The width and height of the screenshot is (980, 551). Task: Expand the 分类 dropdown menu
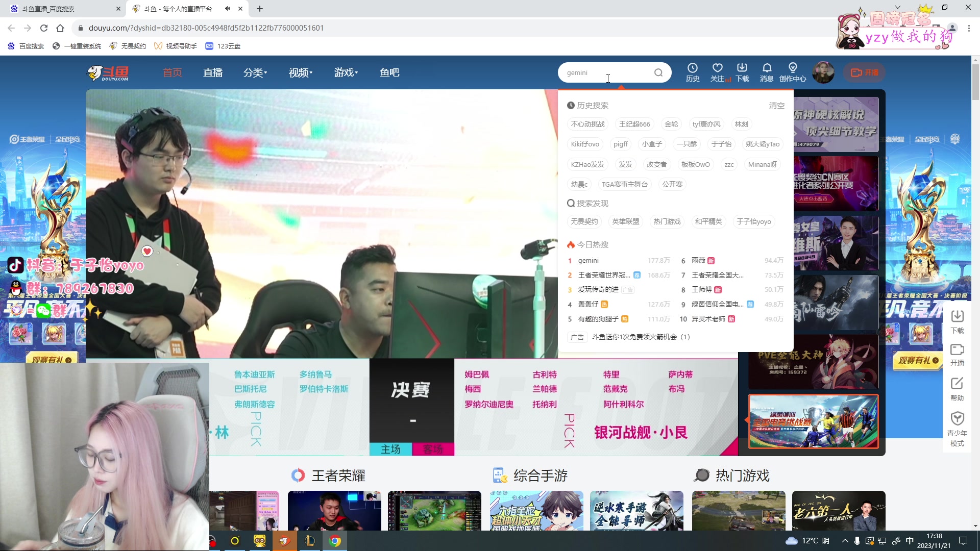coord(255,72)
